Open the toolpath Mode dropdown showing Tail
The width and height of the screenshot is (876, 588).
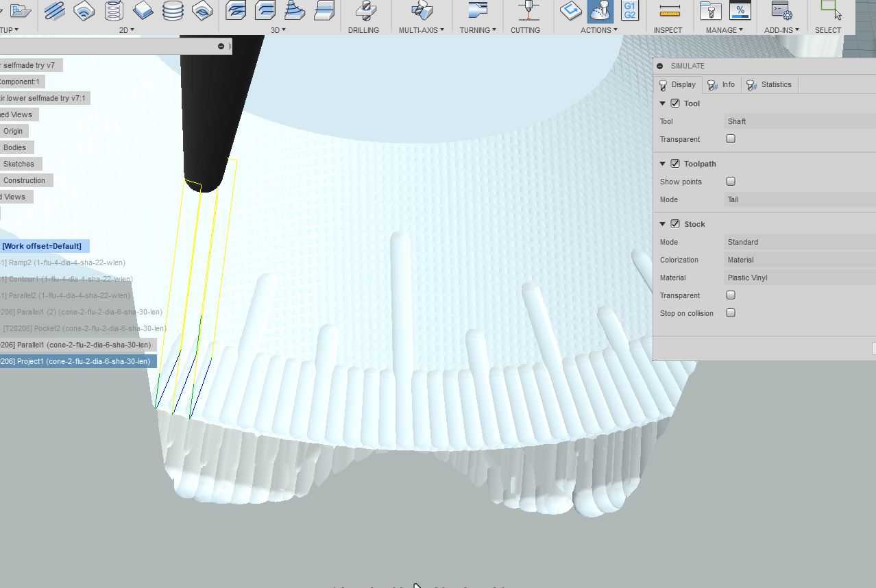800,199
